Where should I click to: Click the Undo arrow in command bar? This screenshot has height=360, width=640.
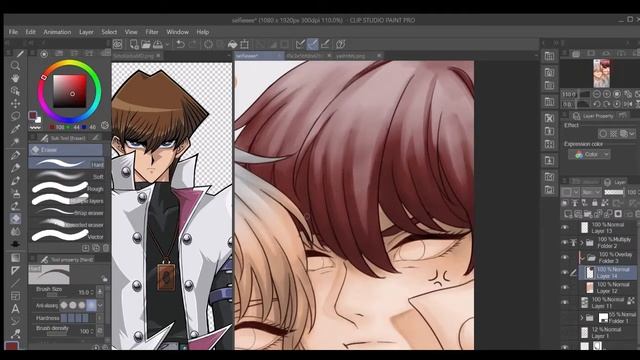click(180, 44)
